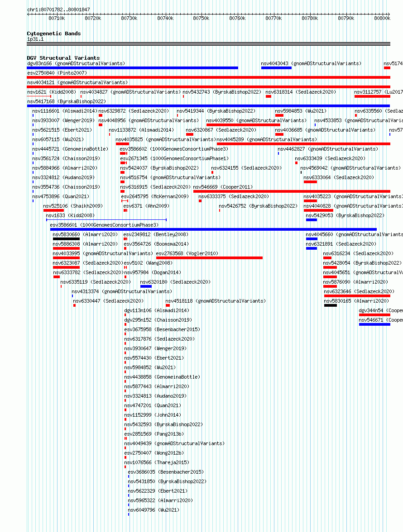Open nsv546669 Cooper2011 label

click(x=223, y=187)
